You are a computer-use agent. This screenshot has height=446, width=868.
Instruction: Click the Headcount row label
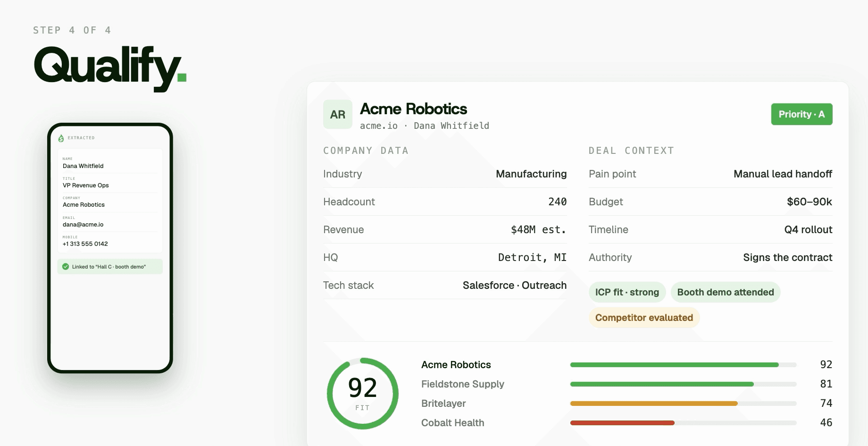[349, 202]
